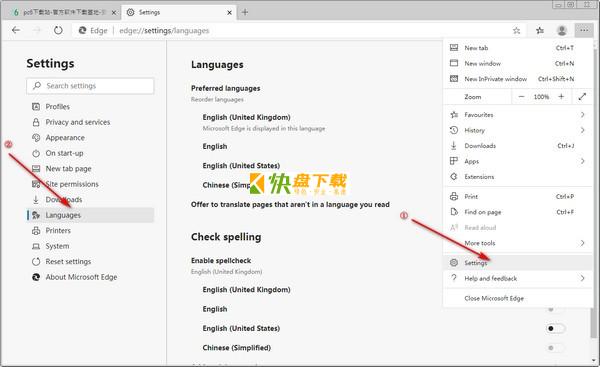Expand the History submenu
The height and width of the screenshot is (367, 600).
pos(517,130)
